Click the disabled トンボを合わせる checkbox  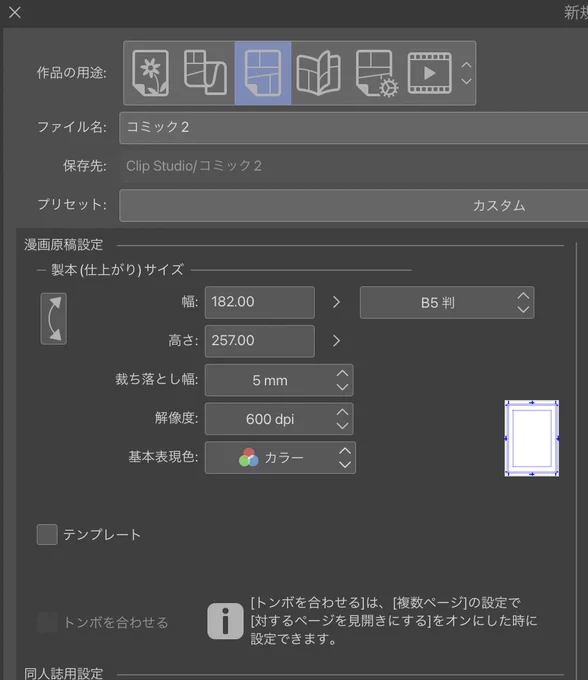47,623
